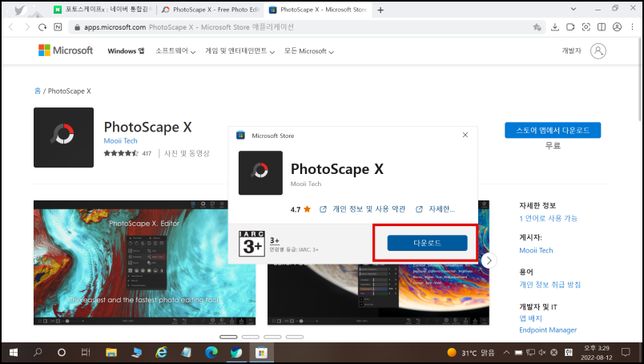This screenshot has width=644, height=364.
Task: Click the 앱 배지 link
Action: (530, 318)
